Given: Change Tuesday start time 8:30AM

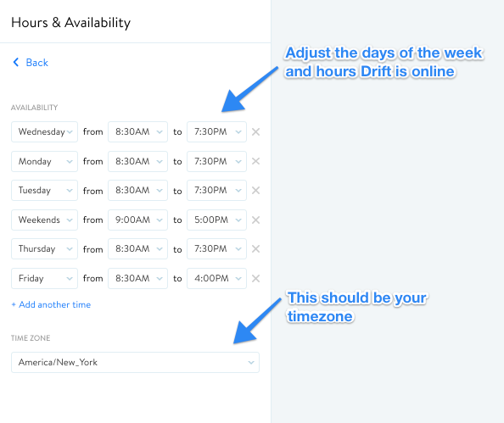Looking at the screenshot, I should 138,191.
